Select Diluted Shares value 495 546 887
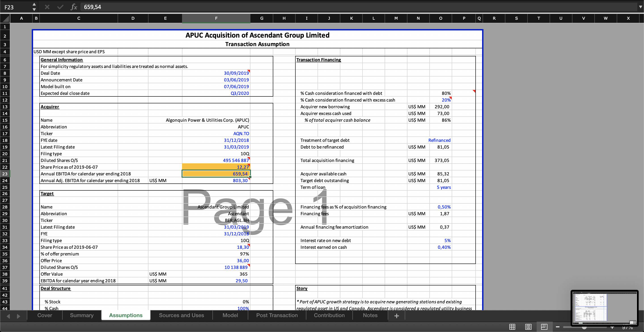 pyautogui.click(x=216, y=160)
